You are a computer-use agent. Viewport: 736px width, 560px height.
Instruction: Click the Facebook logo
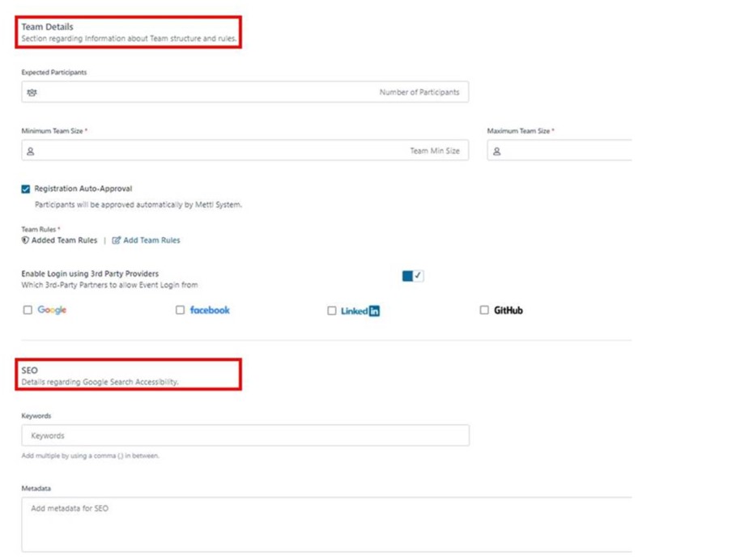coord(210,310)
